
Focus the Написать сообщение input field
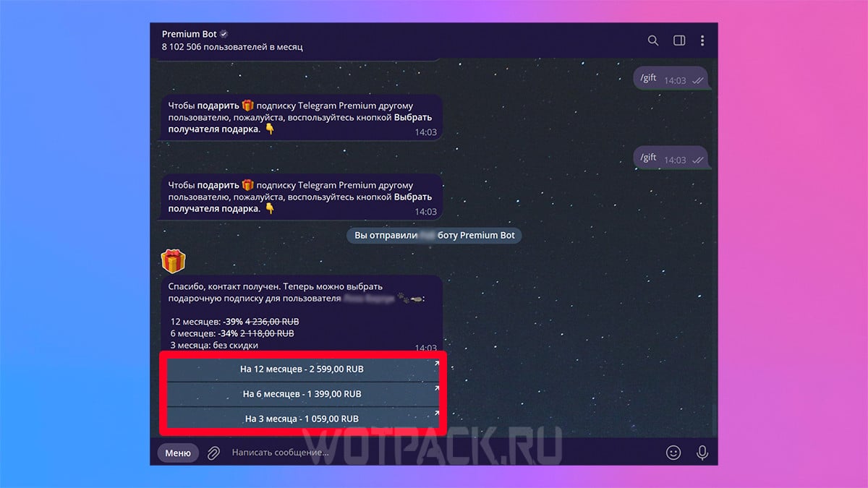(x=441, y=453)
